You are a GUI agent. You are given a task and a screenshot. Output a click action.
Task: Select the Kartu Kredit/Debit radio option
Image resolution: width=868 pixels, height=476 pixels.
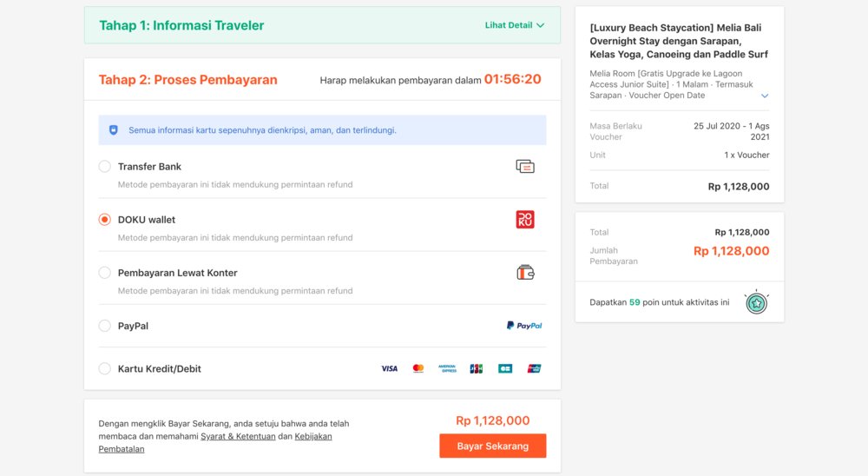(x=104, y=368)
